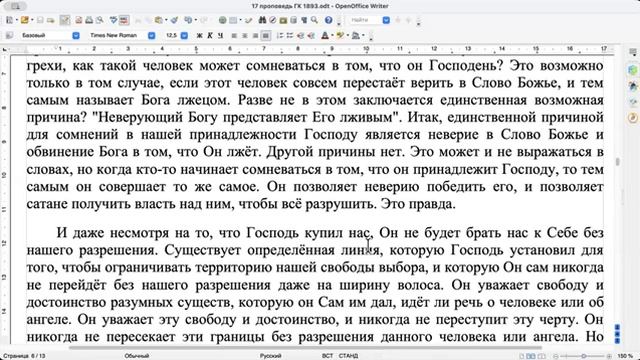Toggle numbered list icon
640x360 pixels.
[x=280, y=36]
